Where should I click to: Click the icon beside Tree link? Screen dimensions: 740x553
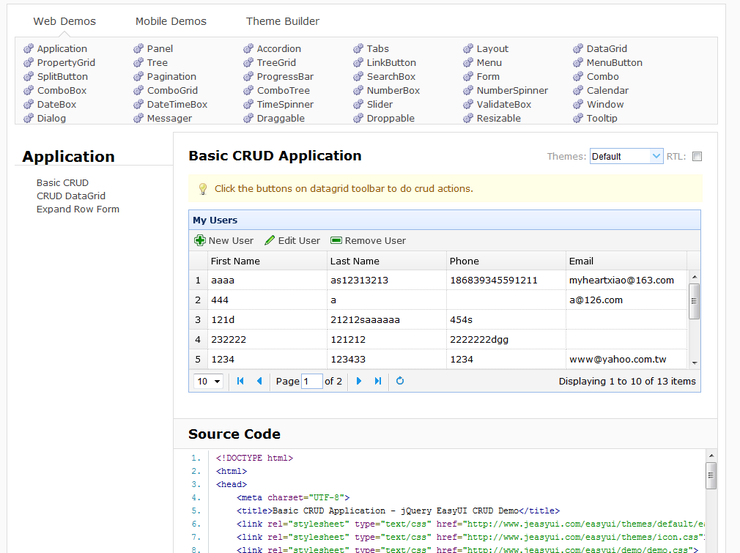coord(138,63)
